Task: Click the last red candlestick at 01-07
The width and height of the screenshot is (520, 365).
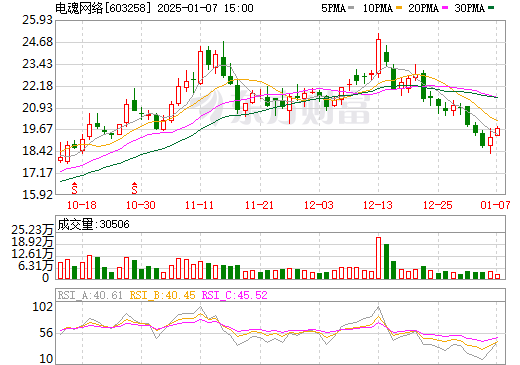Action: tap(498, 132)
